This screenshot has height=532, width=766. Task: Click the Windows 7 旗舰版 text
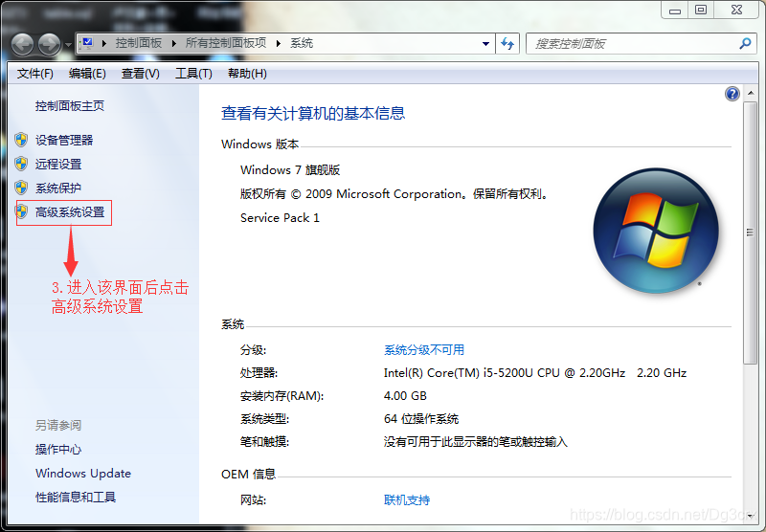tap(290, 170)
